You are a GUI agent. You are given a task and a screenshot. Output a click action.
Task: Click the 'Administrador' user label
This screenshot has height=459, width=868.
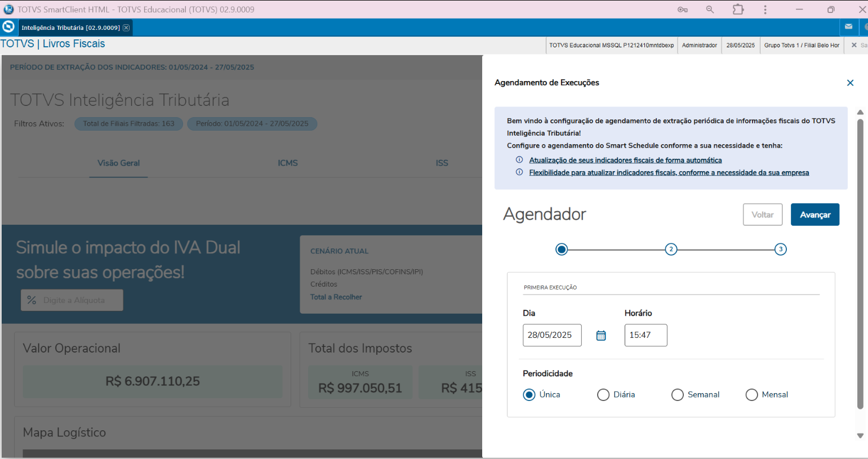(x=700, y=46)
